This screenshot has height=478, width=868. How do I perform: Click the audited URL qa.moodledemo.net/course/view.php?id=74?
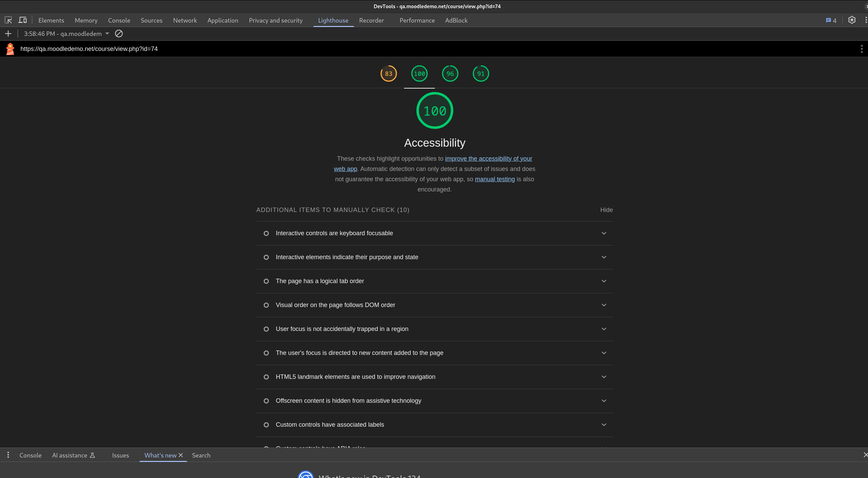[x=89, y=49]
